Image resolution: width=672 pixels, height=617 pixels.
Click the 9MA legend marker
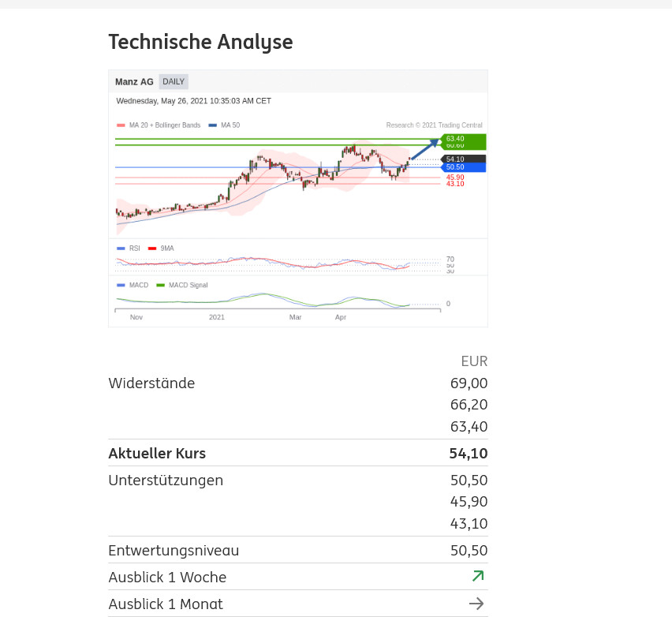tap(152, 249)
